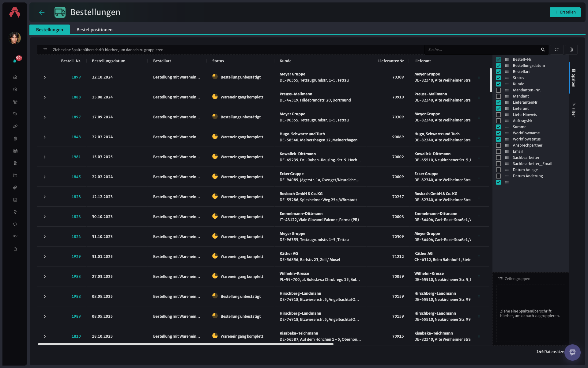The width and height of the screenshot is (588, 368).
Task: Click the horizontal scrollbar of the table
Action: [186, 344]
